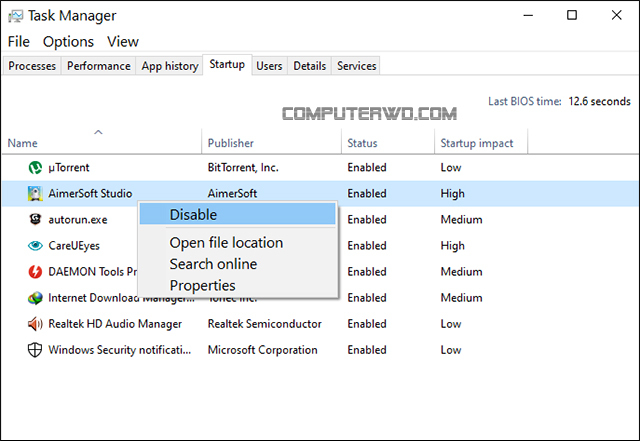Click the Task Manager title bar icon
The height and width of the screenshot is (441, 640).
[16, 16]
